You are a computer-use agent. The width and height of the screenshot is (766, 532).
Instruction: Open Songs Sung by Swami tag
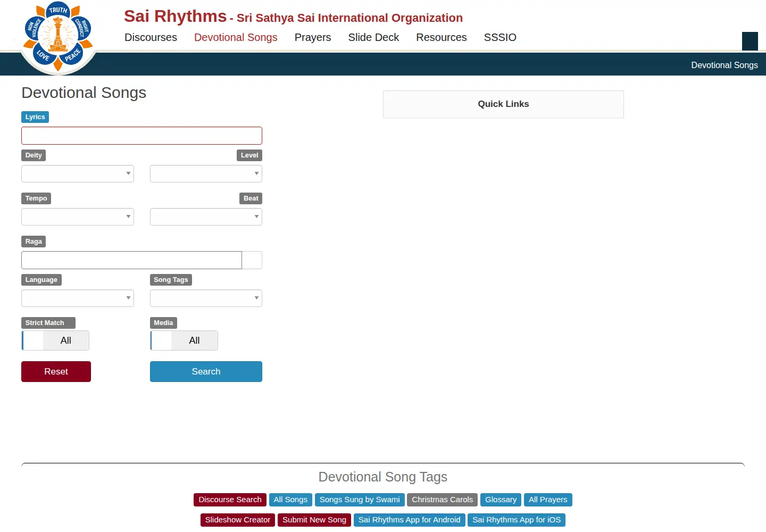[360, 500]
